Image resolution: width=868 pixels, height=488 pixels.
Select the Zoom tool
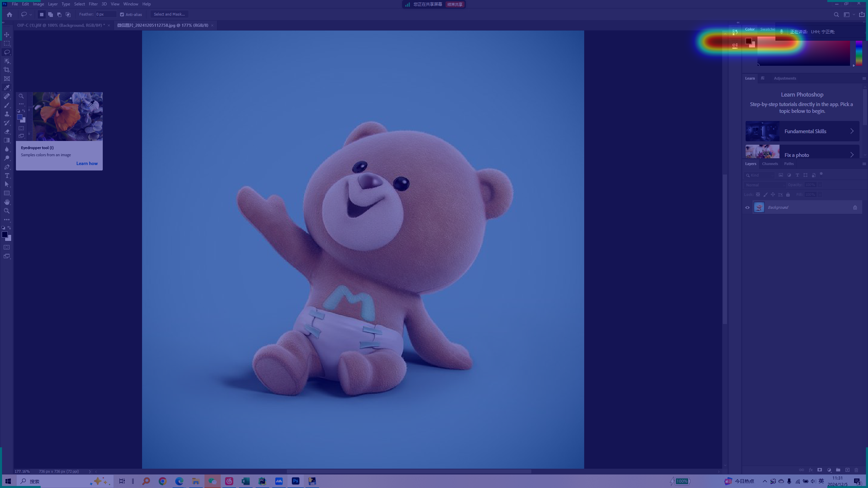point(7,211)
